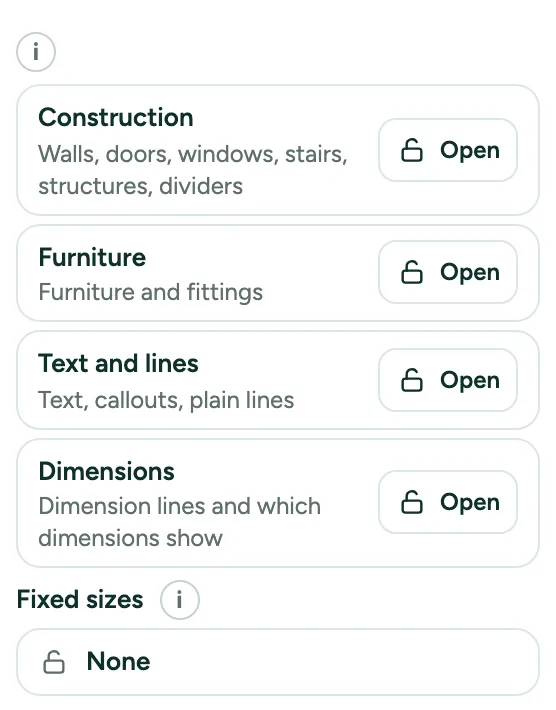Click the info icon beside Fixed sizes
This screenshot has height=710, width=556.
179,600
